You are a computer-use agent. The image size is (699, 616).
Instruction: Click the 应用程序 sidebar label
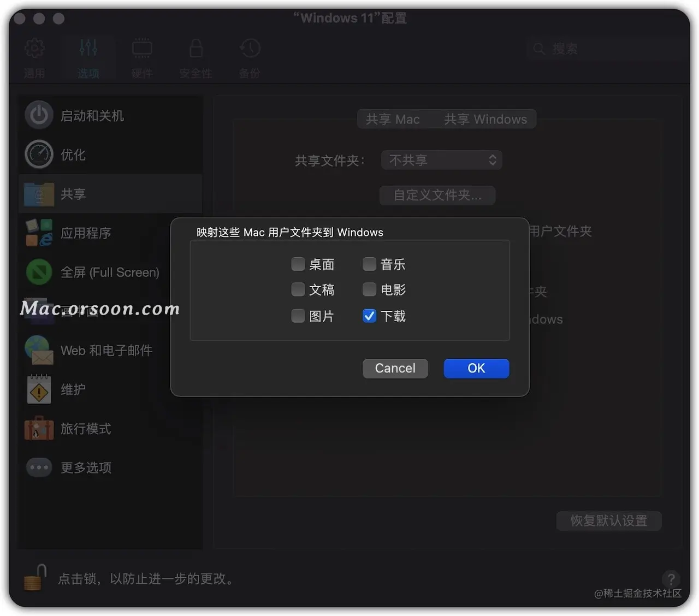point(86,233)
